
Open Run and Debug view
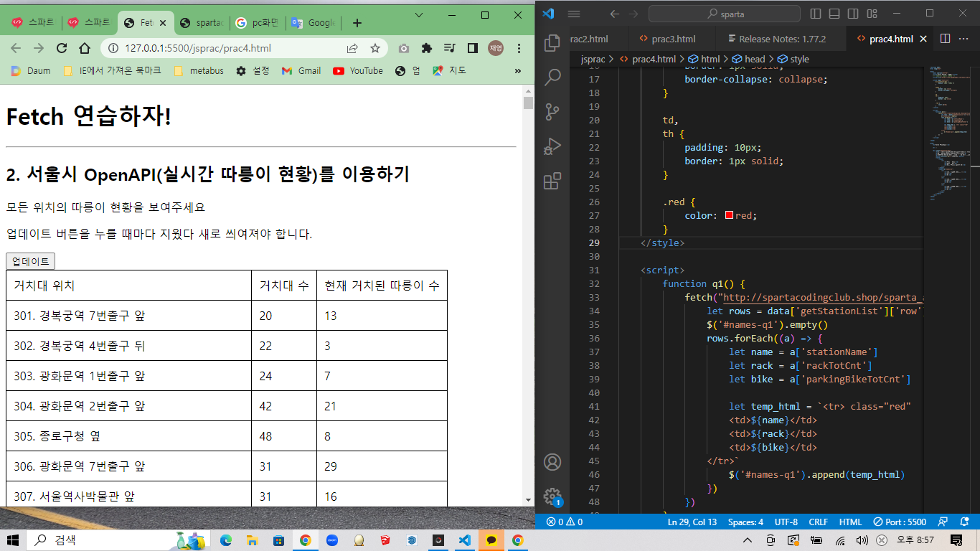click(552, 146)
